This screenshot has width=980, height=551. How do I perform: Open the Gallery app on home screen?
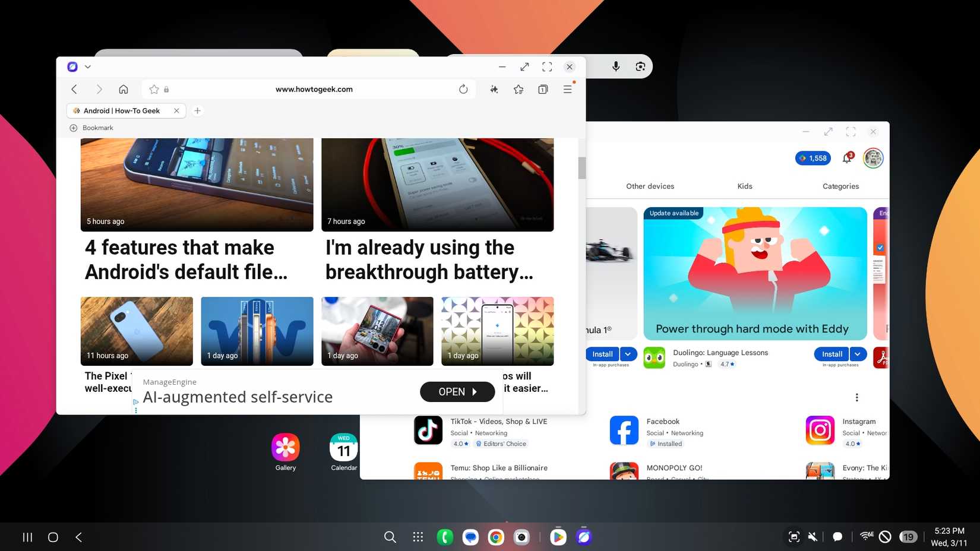click(286, 448)
